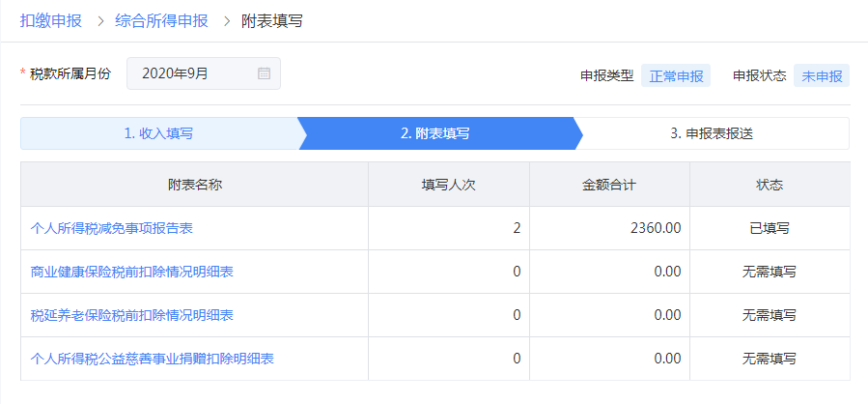Go to 扣缴申报 breadcrumb link
Image resolution: width=868 pixels, height=404 pixels.
coord(50,20)
